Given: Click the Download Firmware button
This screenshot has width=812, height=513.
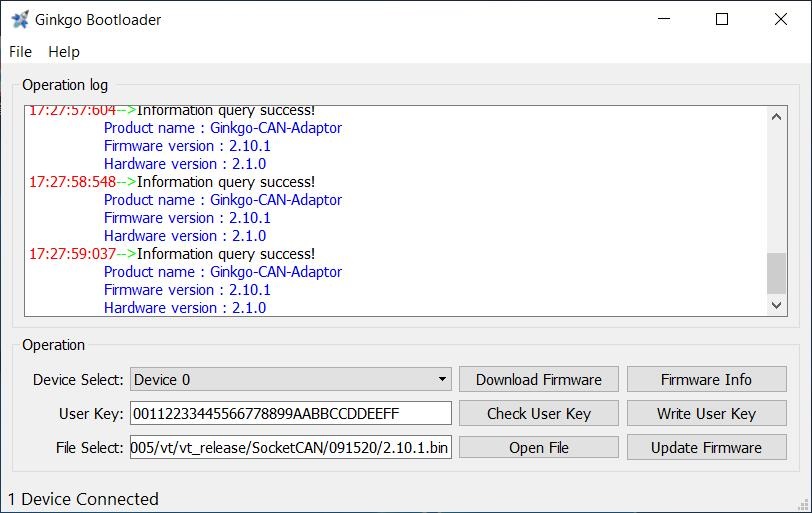Looking at the screenshot, I should click(539, 379).
